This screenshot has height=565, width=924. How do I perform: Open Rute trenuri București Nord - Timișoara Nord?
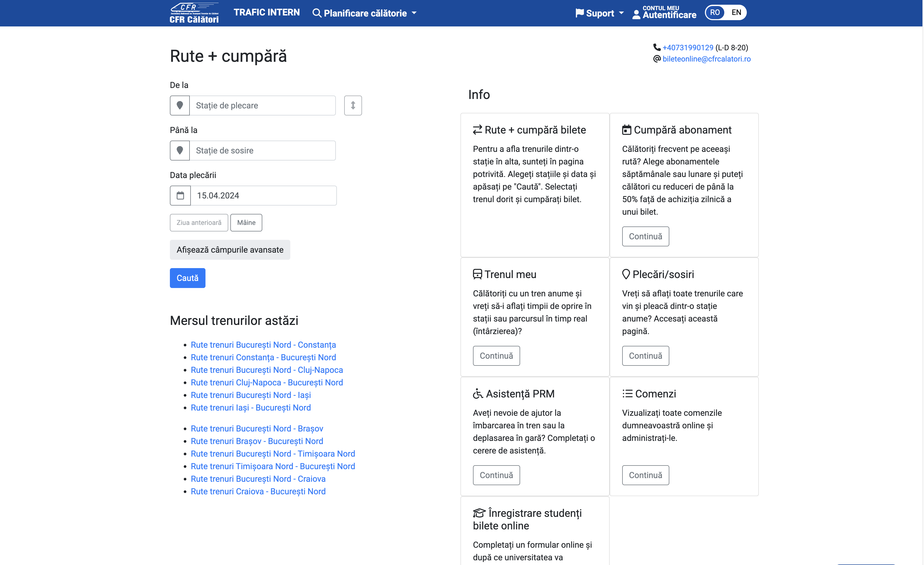(x=273, y=453)
